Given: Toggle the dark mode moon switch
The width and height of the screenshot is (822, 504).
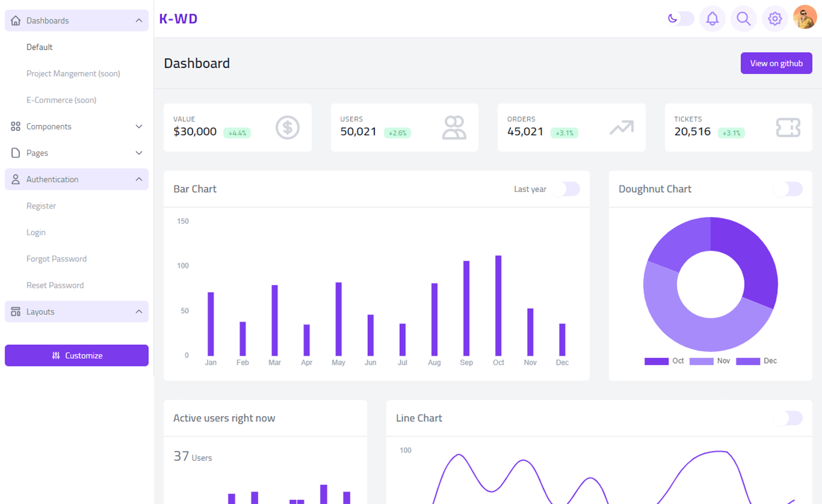Looking at the screenshot, I should click(678, 19).
